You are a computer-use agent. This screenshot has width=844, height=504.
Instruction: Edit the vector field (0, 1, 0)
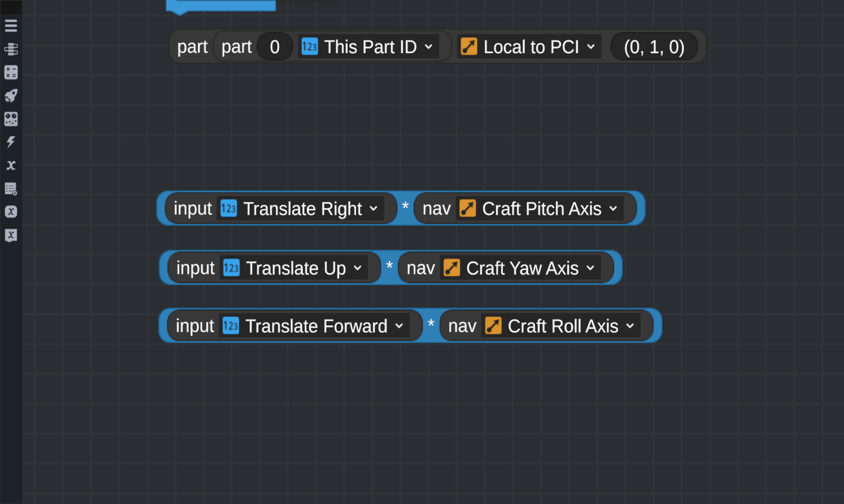(x=654, y=47)
